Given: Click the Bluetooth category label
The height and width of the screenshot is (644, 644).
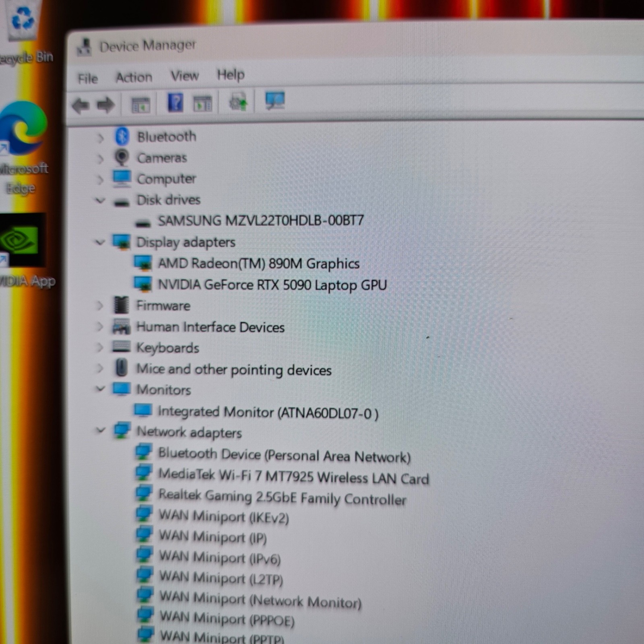Looking at the screenshot, I should click(167, 137).
